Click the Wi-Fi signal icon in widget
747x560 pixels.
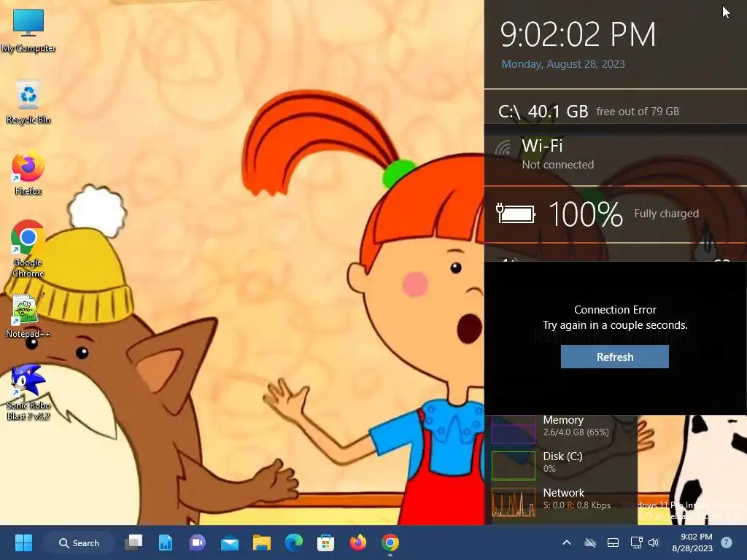503,147
